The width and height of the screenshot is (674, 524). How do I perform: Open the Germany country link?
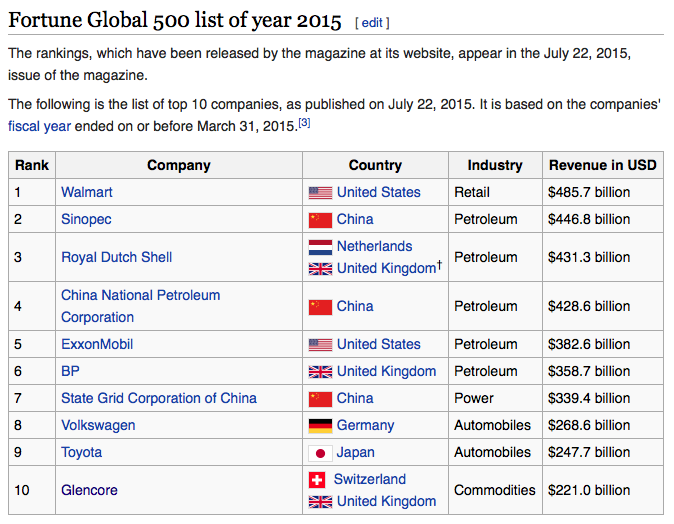tap(365, 425)
